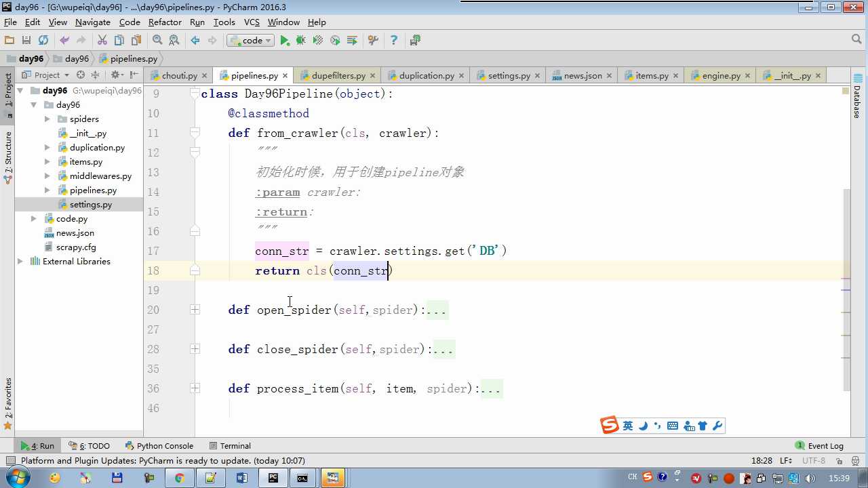Screen dimensions: 868x488
Task: Open the Terminal tool window
Action: tap(230, 446)
